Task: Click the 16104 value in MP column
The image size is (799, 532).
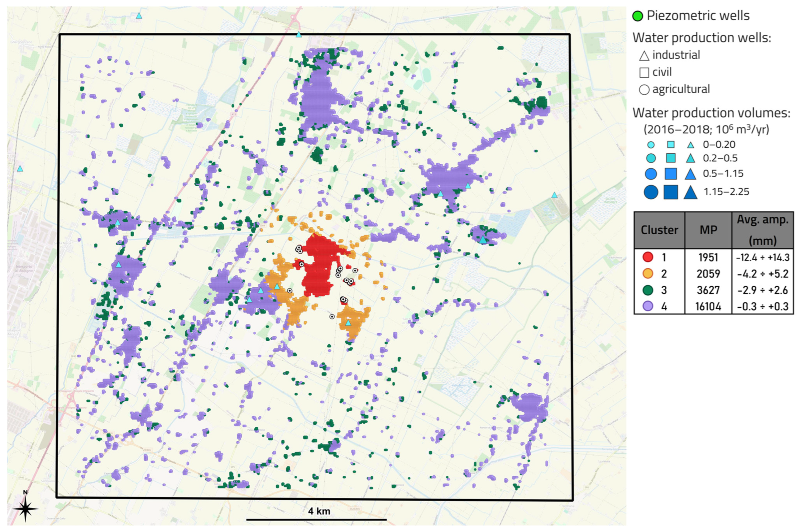Action: coord(708,306)
